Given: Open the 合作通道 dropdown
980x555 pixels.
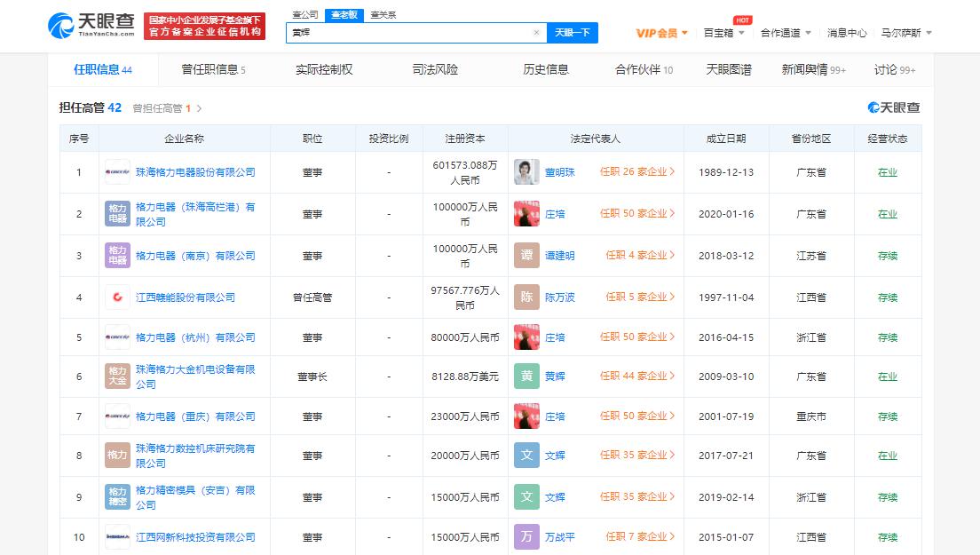Looking at the screenshot, I should point(786,33).
